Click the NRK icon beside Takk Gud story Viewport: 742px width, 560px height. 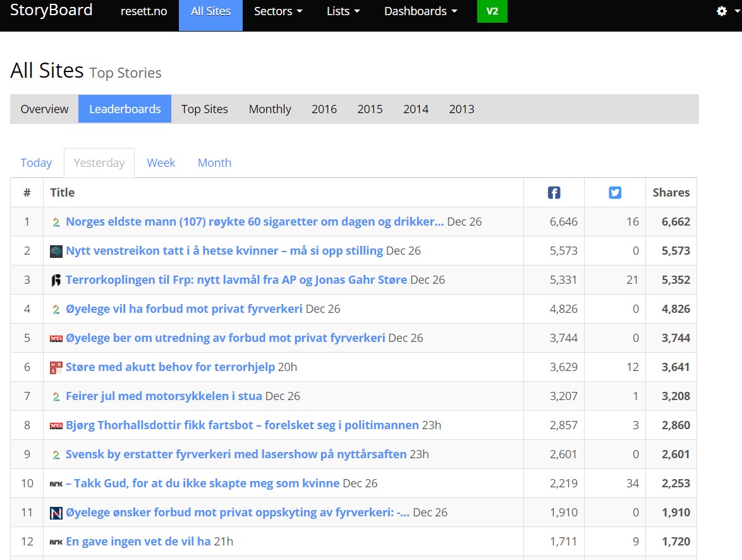56,484
